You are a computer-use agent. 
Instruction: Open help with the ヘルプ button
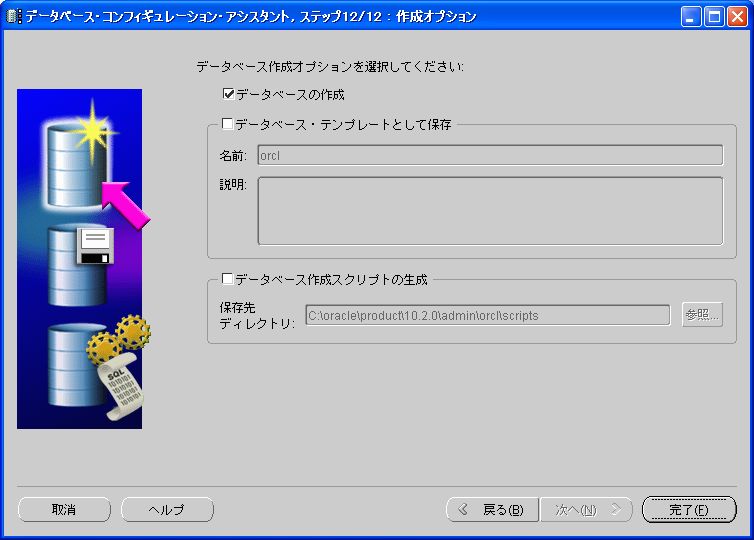pos(167,509)
